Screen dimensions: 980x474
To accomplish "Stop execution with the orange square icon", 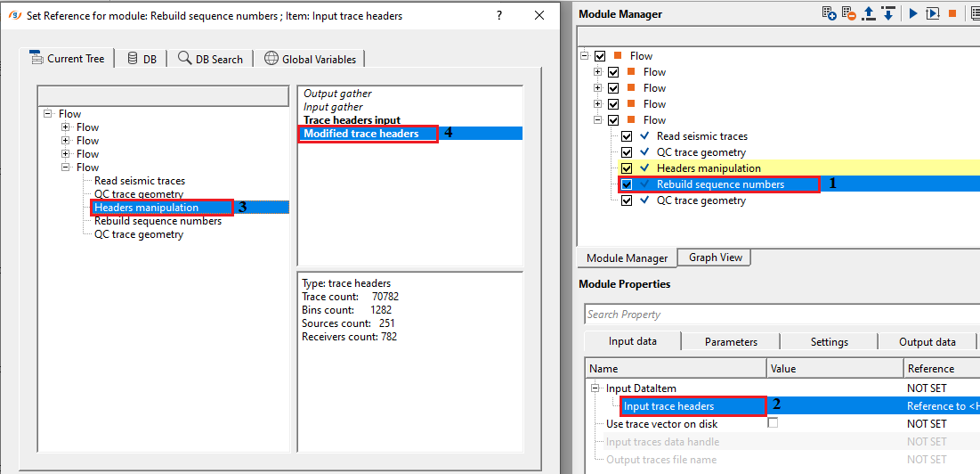I will [952, 13].
